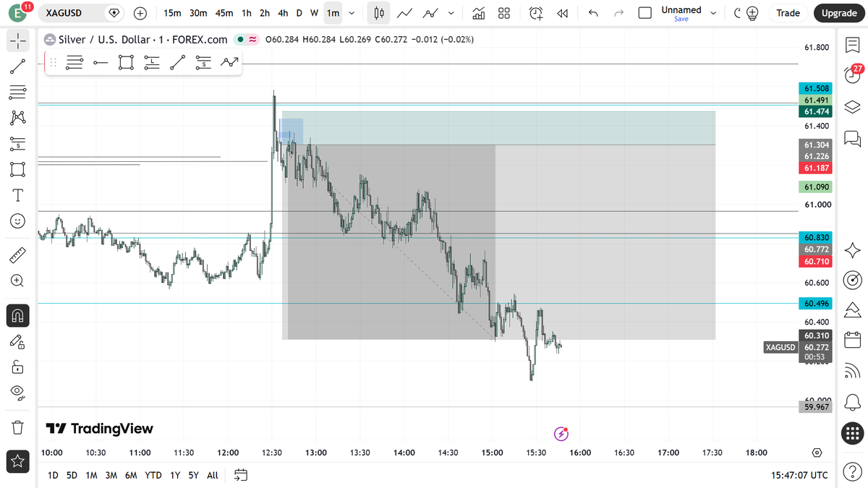Screen dimensions: 868x488
Task: Toggle the moon dark theme icon
Action: (738, 13)
